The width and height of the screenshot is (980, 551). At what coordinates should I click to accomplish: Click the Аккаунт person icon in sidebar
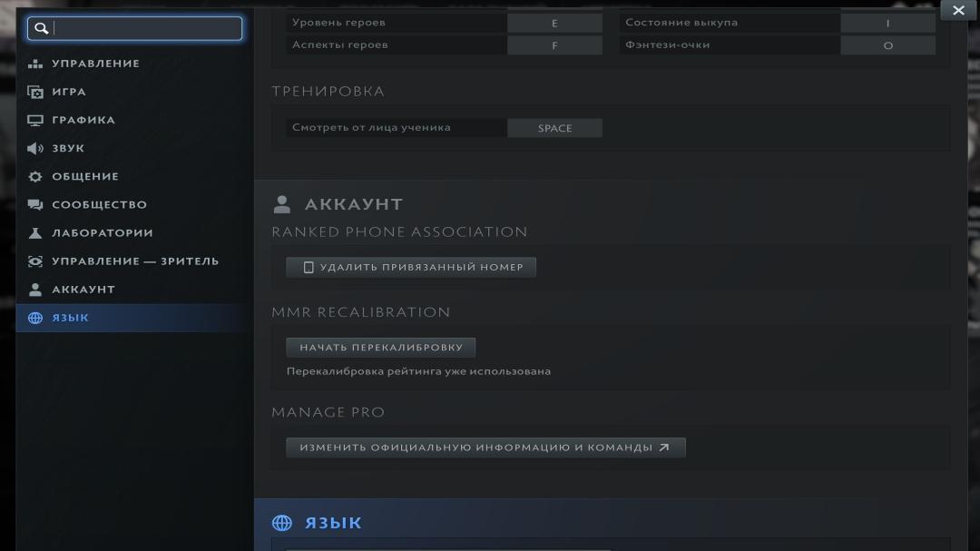pos(35,290)
